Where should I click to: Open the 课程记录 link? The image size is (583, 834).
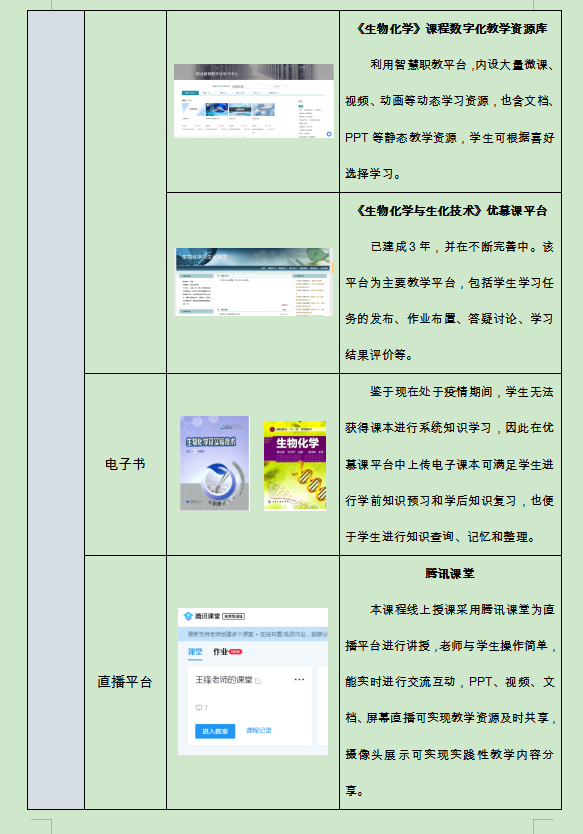point(259,731)
